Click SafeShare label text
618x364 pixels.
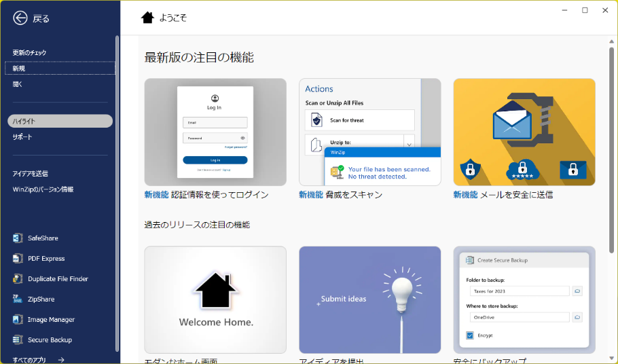click(x=43, y=238)
